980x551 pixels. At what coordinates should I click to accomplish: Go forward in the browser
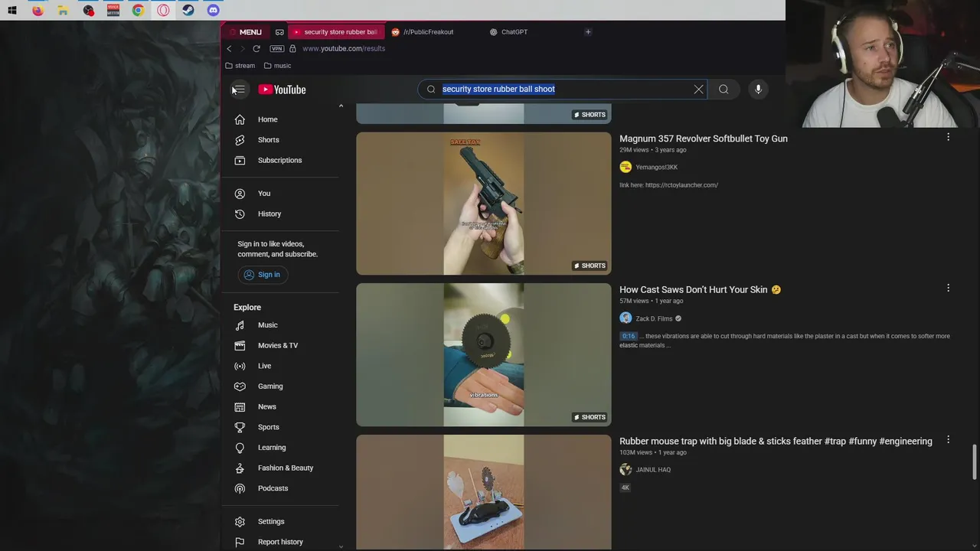pyautogui.click(x=243, y=48)
